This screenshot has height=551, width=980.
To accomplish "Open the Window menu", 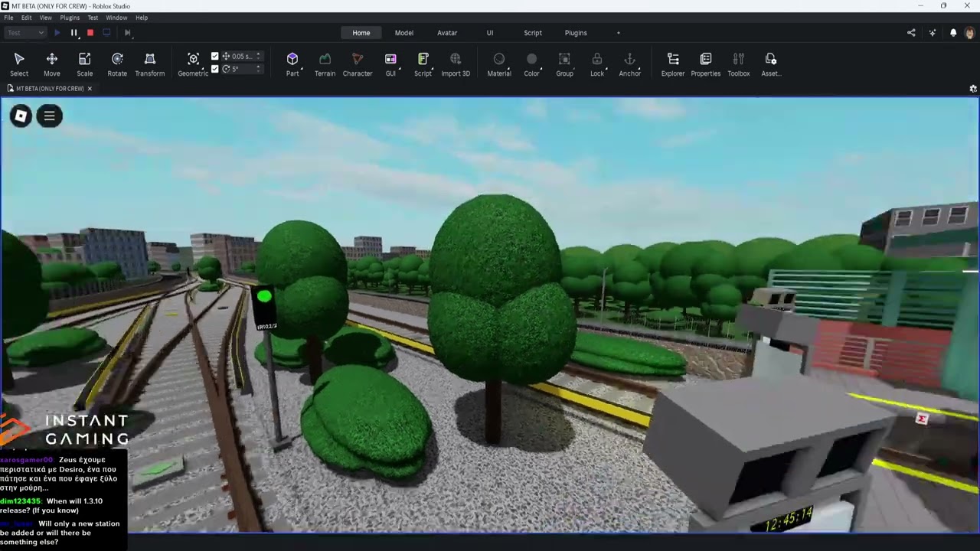I will tap(116, 18).
